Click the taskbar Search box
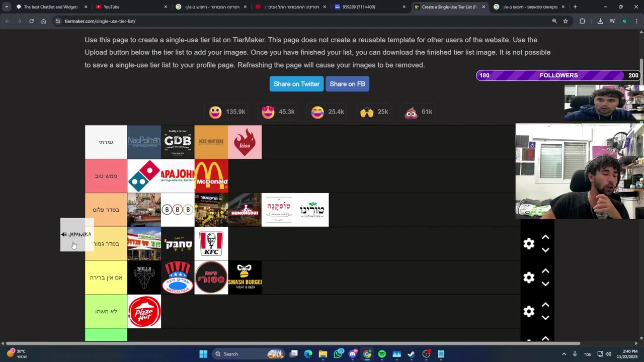 click(250, 354)
